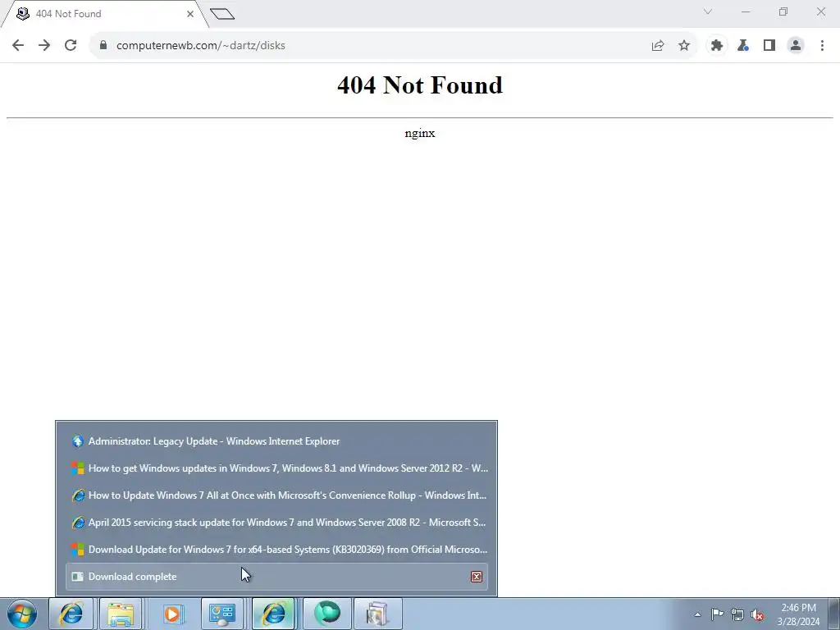Switch to Administrator: Legacy Update IE window

277,441
